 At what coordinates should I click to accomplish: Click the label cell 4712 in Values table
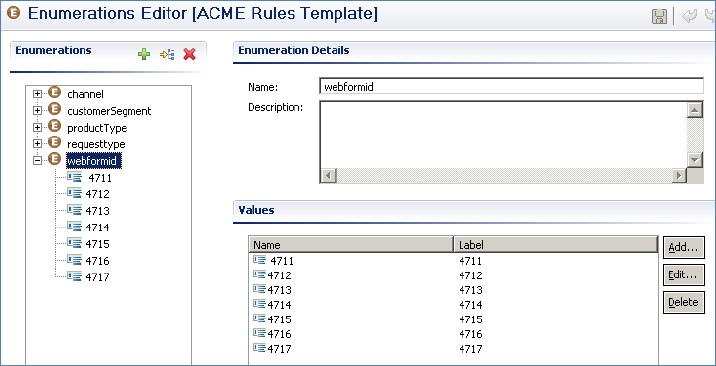pyautogui.click(x=470, y=276)
